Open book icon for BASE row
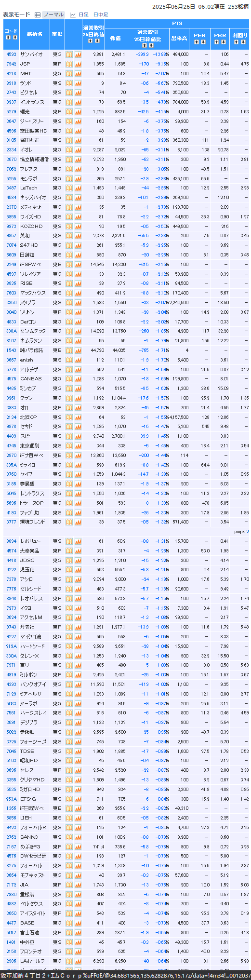The image size is (251, 980). tap(69, 923)
